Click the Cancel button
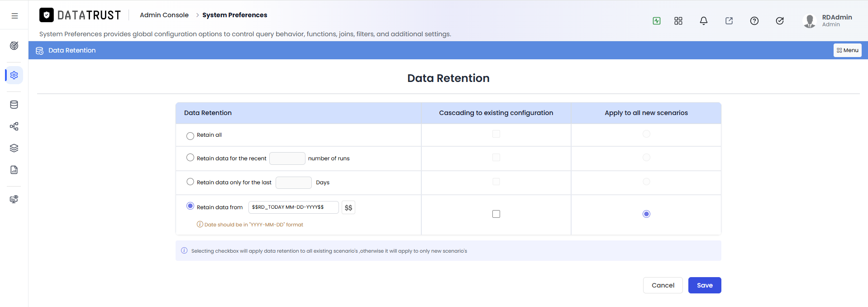 (x=663, y=285)
